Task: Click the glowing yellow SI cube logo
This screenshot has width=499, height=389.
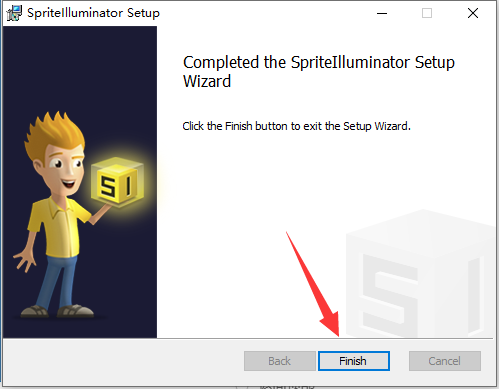Action: 117,181
